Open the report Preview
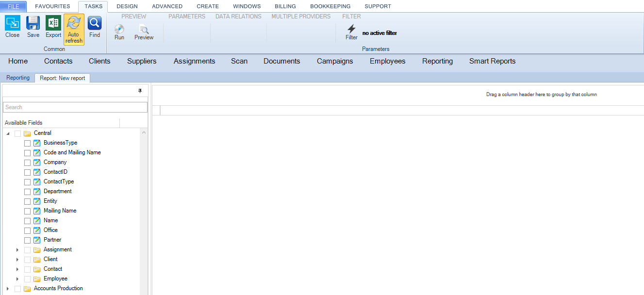The height and width of the screenshot is (295, 644). (144, 29)
